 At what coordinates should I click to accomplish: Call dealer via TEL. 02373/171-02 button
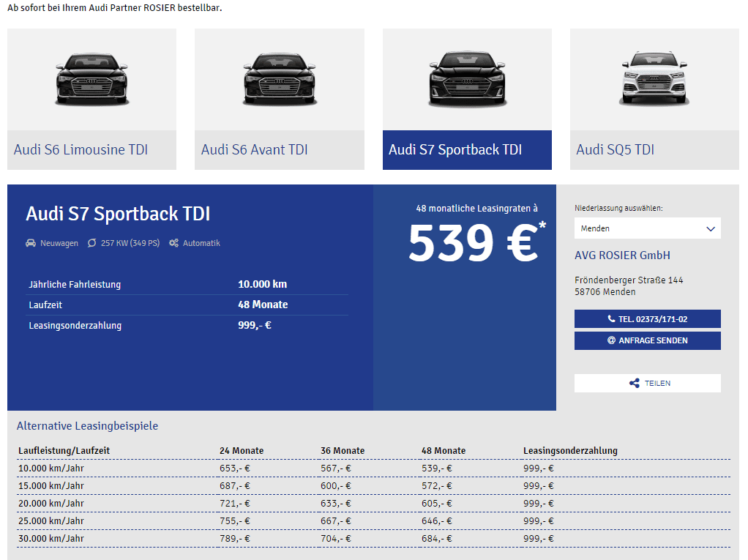(647, 319)
